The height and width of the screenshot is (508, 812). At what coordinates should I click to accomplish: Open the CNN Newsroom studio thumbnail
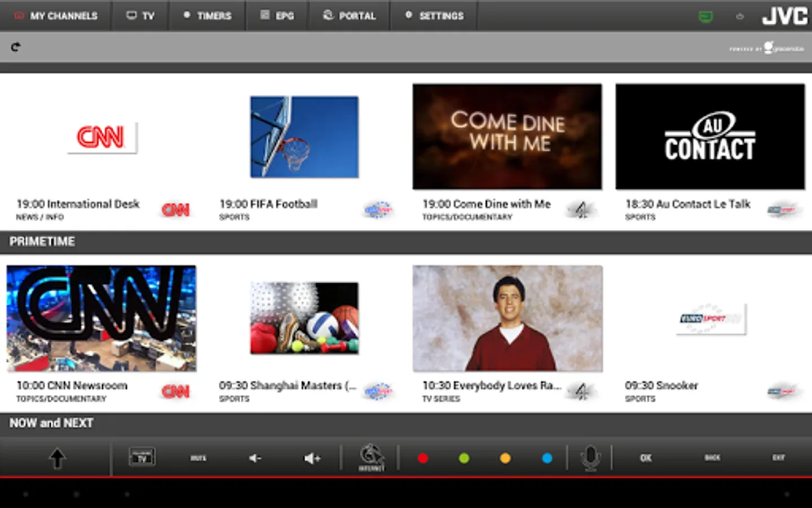(x=101, y=318)
